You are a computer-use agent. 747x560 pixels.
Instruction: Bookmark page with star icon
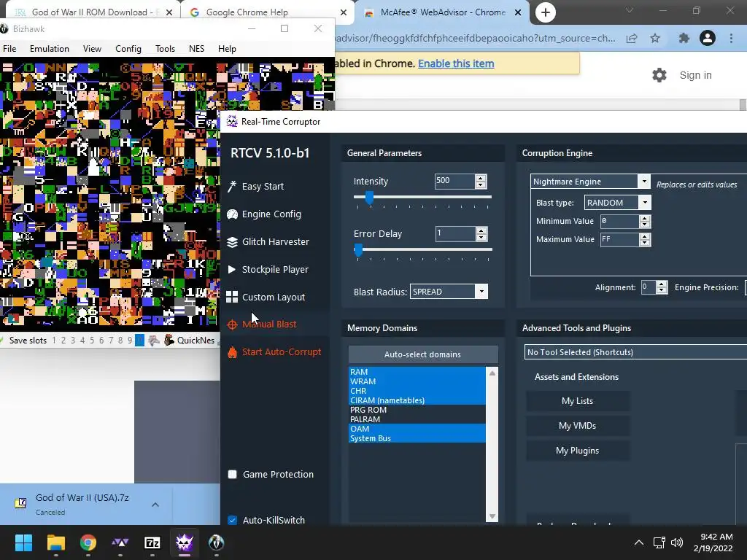pos(655,38)
